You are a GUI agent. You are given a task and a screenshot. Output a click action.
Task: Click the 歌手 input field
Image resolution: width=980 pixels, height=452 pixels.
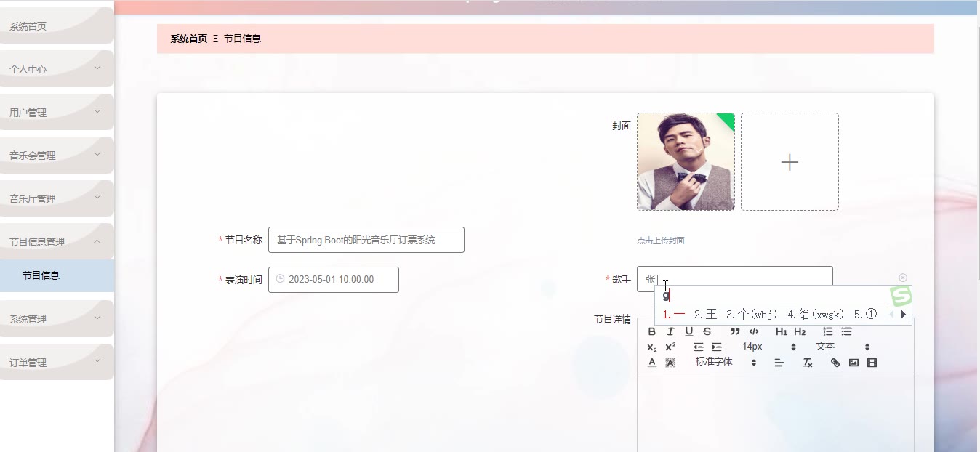pyautogui.click(x=735, y=279)
